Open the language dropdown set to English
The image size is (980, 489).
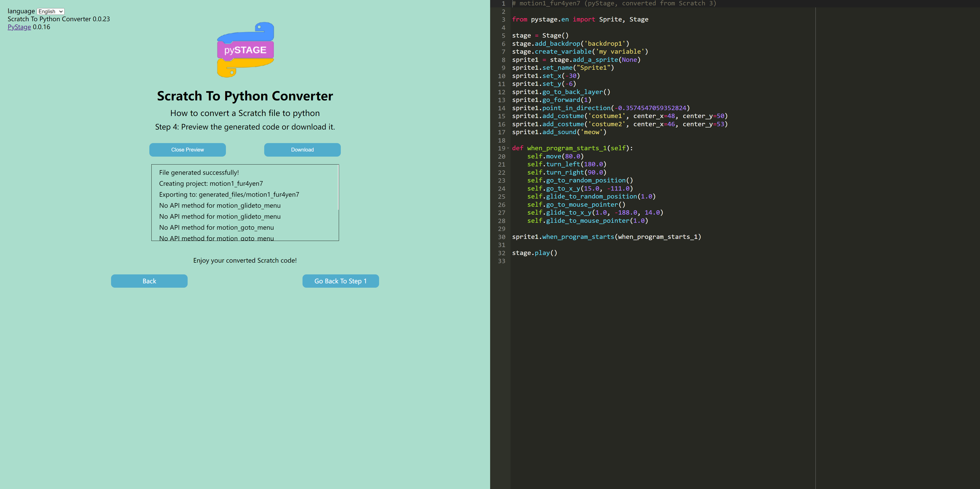51,11
